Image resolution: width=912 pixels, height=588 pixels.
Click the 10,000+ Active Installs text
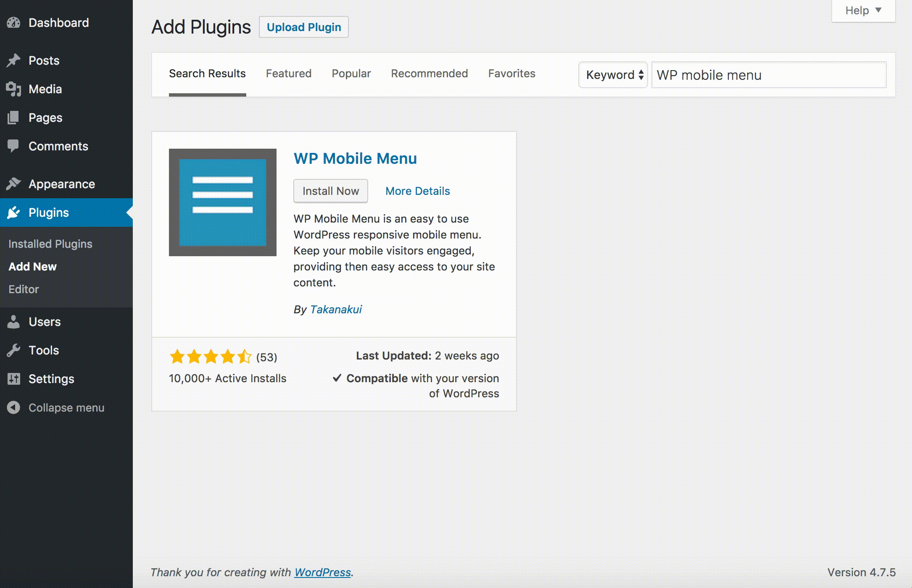point(228,378)
